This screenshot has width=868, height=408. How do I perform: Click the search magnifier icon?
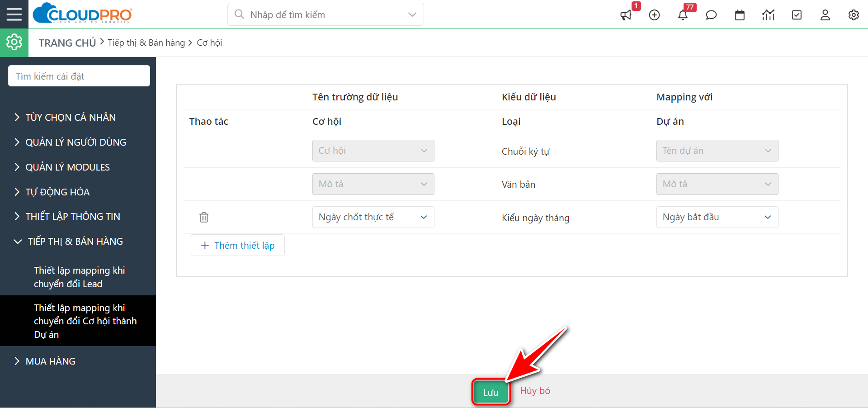click(239, 14)
